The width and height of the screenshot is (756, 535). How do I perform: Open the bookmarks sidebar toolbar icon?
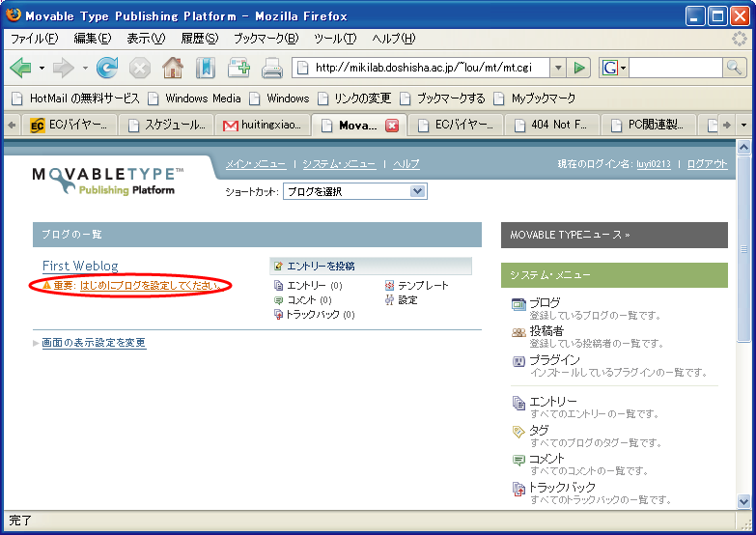click(205, 68)
